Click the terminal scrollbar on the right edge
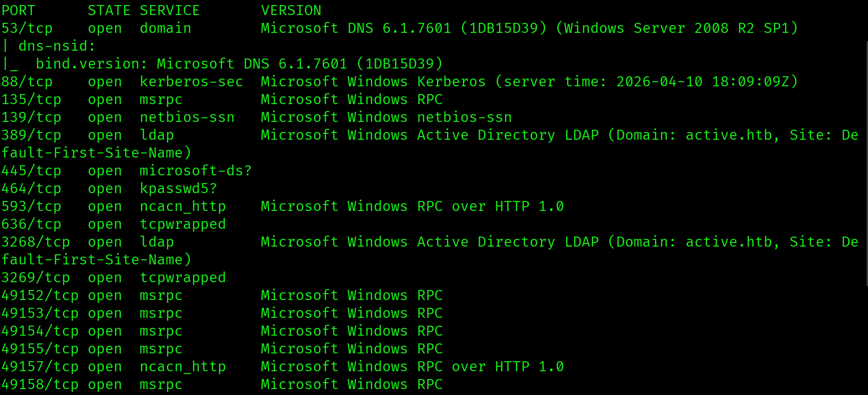868x395 pixels. 866,163
